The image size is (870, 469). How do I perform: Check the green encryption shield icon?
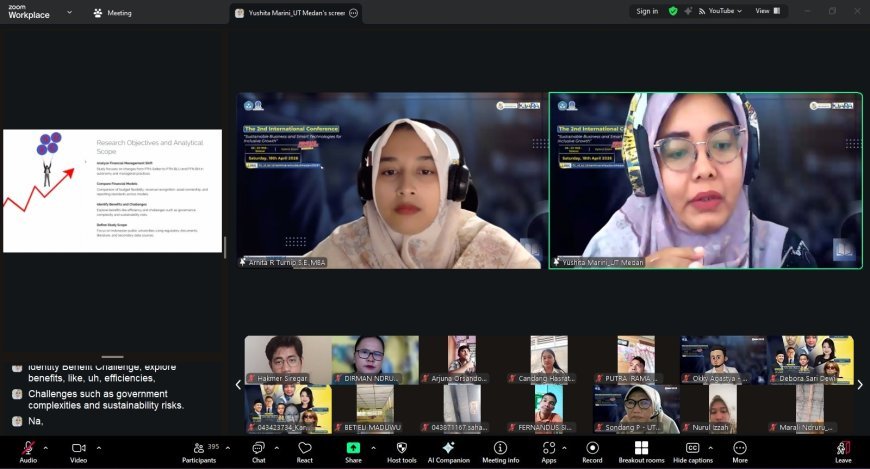point(673,11)
